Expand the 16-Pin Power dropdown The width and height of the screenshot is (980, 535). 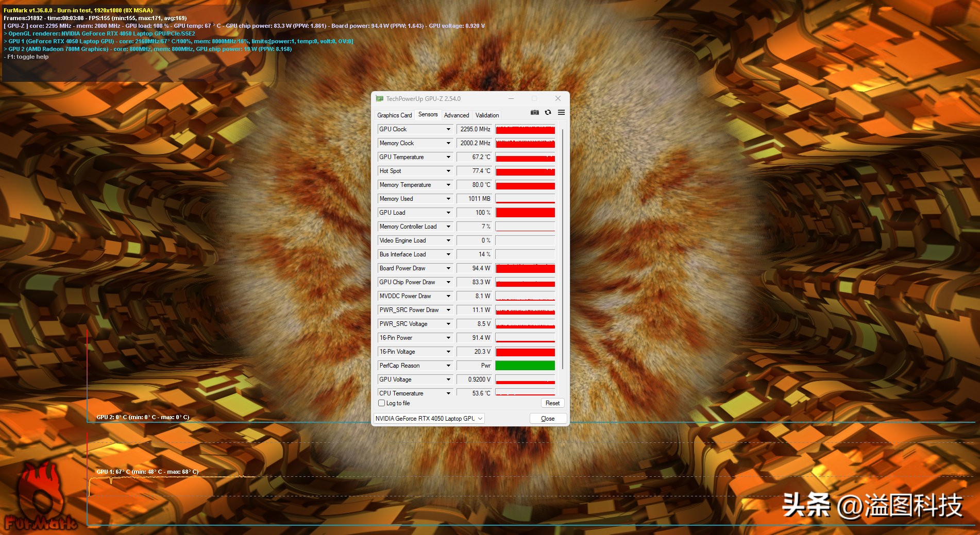(448, 338)
